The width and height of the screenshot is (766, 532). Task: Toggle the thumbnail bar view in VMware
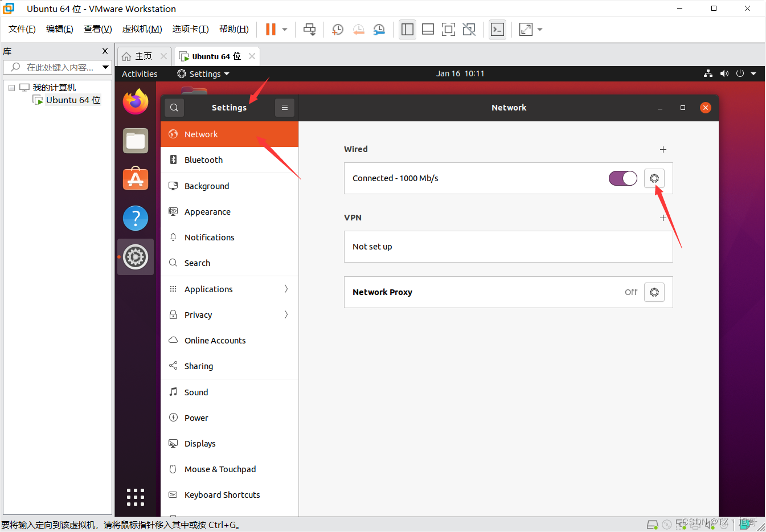pyautogui.click(x=428, y=30)
